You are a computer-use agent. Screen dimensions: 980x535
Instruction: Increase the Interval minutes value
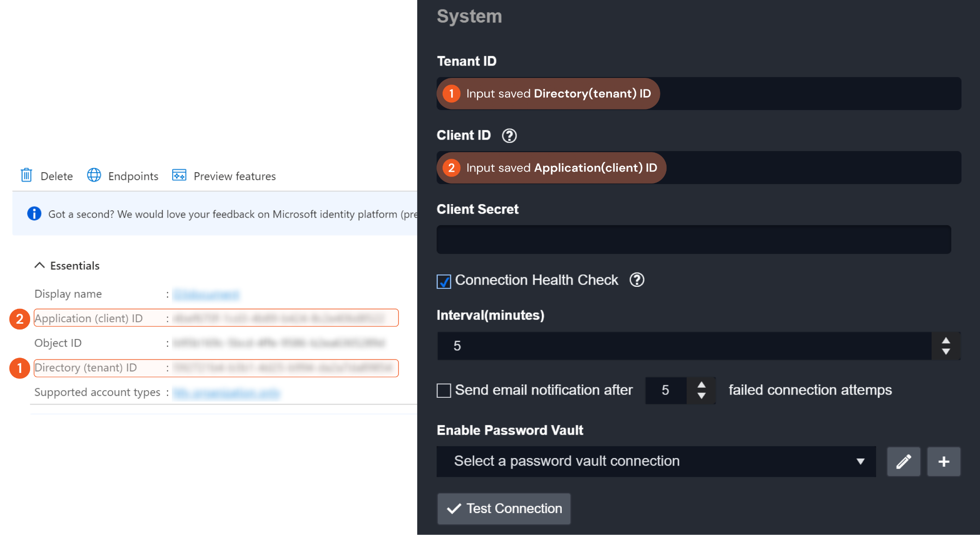click(x=946, y=340)
